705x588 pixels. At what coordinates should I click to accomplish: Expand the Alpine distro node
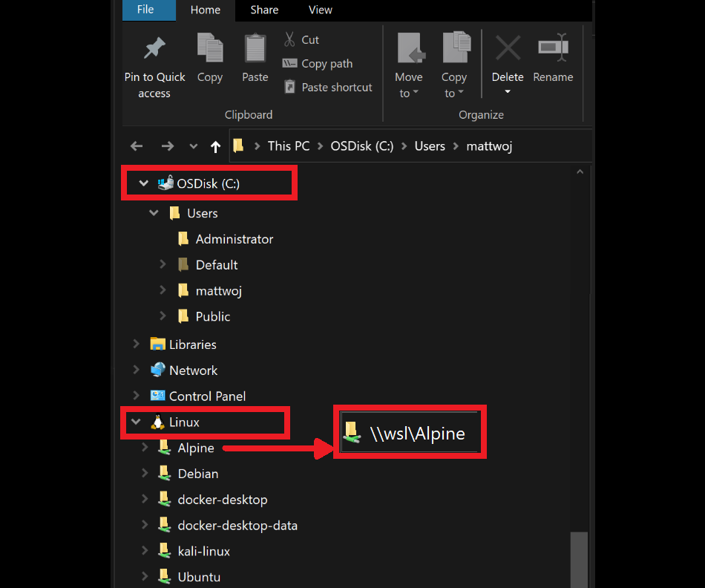click(x=145, y=447)
